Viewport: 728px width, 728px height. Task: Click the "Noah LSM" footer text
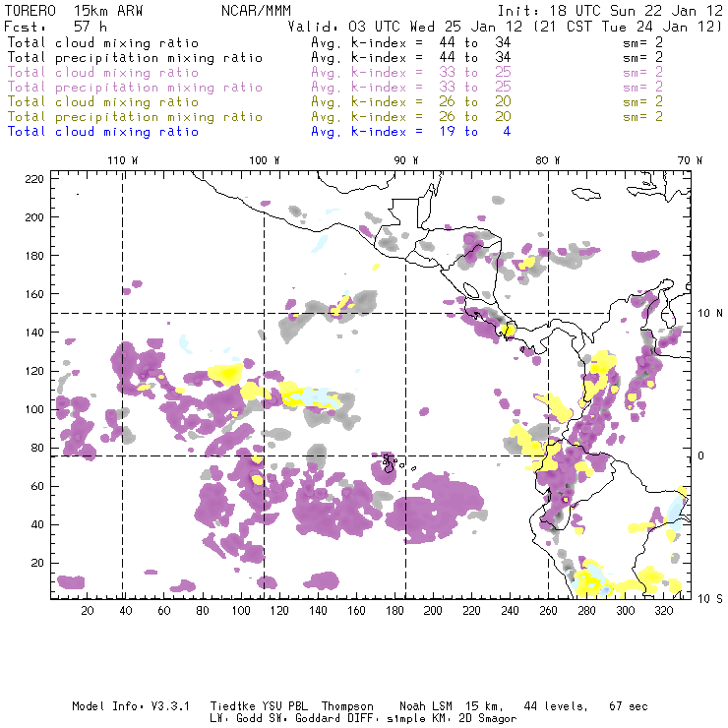pyautogui.click(x=426, y=706)
